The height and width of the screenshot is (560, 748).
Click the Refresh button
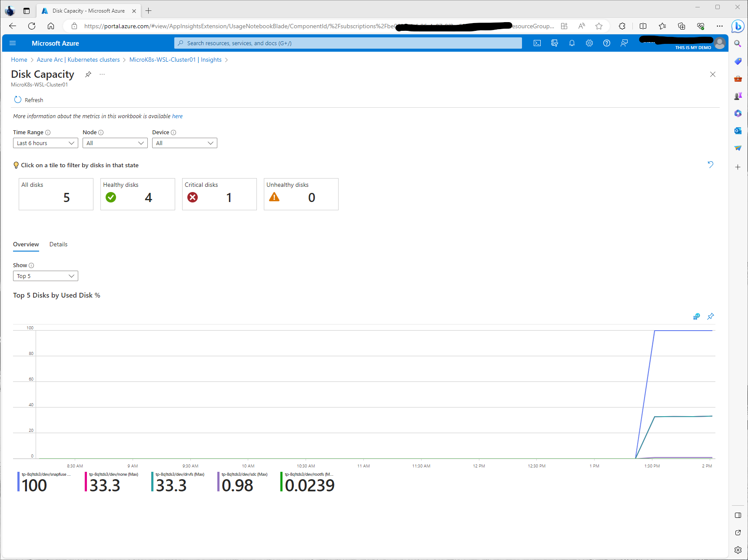tap(29, 100)
